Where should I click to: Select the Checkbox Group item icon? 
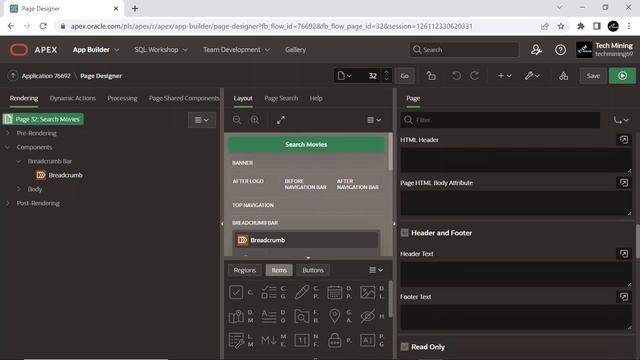tap(269, 292)
